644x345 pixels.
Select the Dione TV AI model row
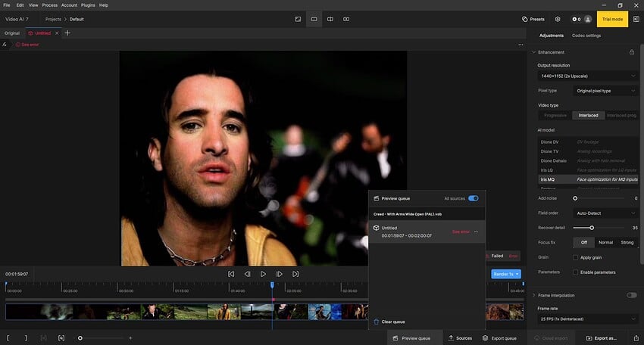click(x=588, y=151)
